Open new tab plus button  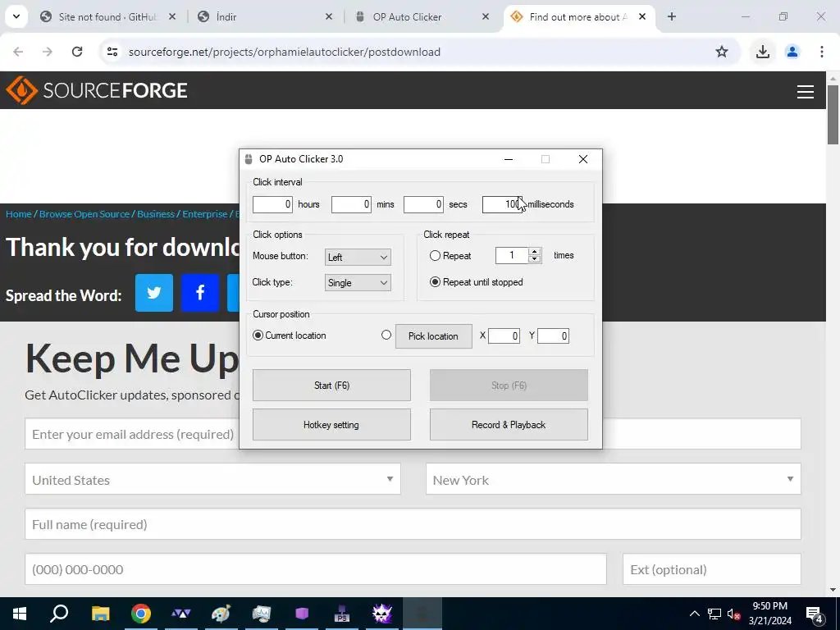pos(671,16)
